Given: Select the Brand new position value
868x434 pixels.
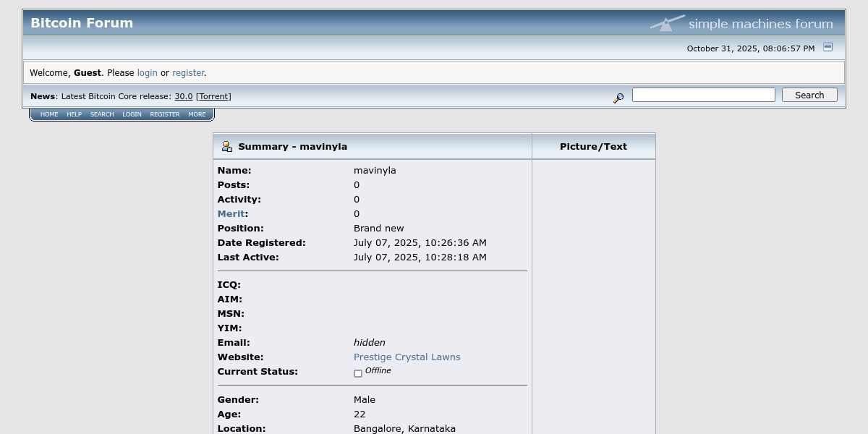Looking at the screenshot, I should point(379,229).
